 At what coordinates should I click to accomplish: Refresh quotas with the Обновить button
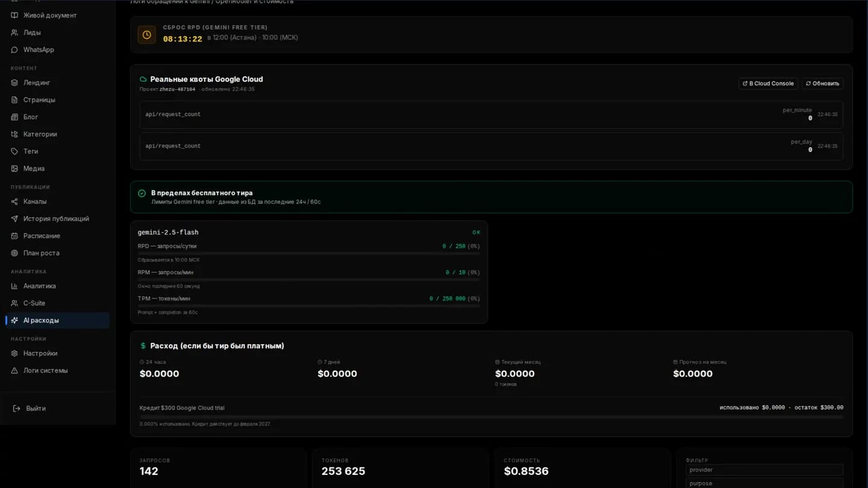point(822,84)
